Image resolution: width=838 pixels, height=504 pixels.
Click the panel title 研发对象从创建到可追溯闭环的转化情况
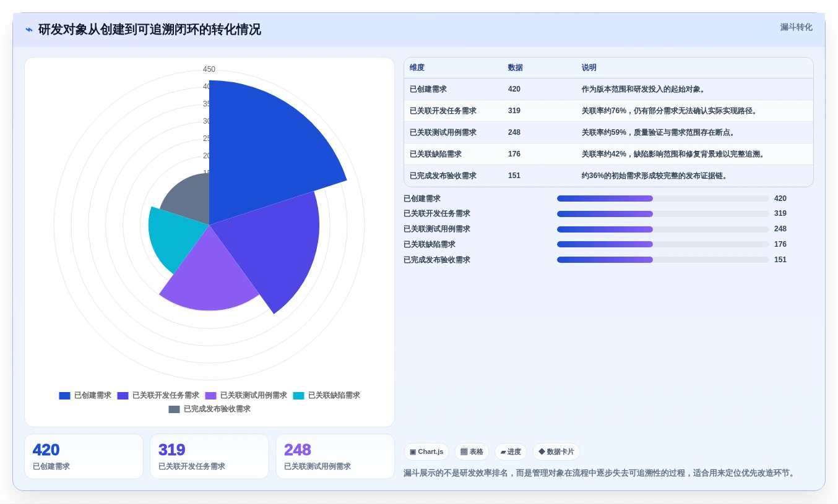150,30
